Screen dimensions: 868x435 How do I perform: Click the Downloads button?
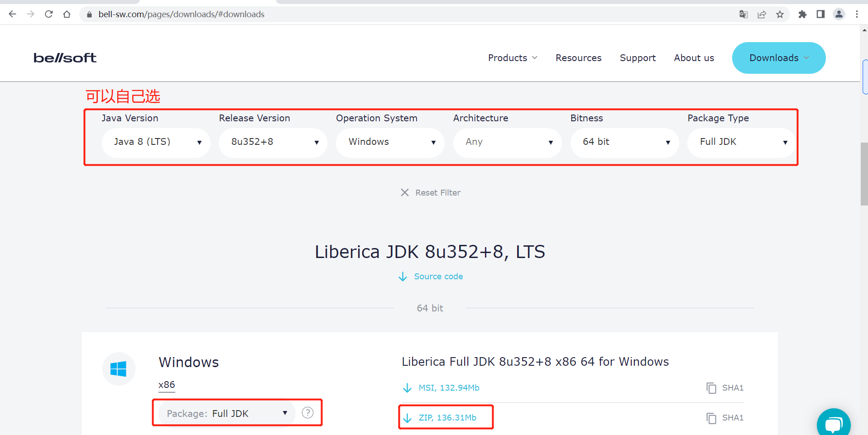[779, 58]
